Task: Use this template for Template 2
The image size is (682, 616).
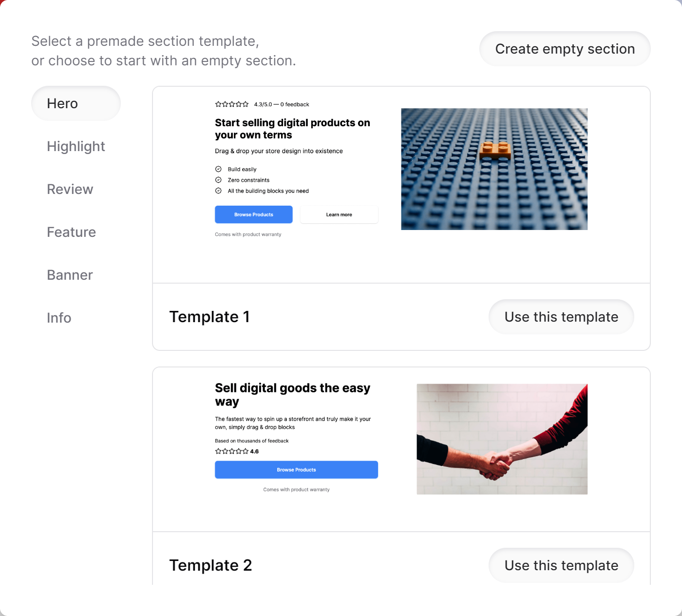Action: click(x=561, y=565)
